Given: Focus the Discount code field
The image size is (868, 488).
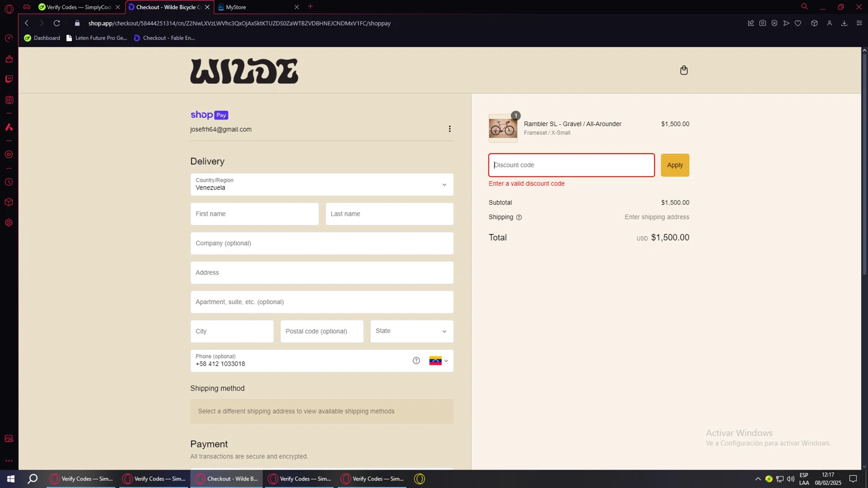Looking at the screenshot, I should (571, 165).
